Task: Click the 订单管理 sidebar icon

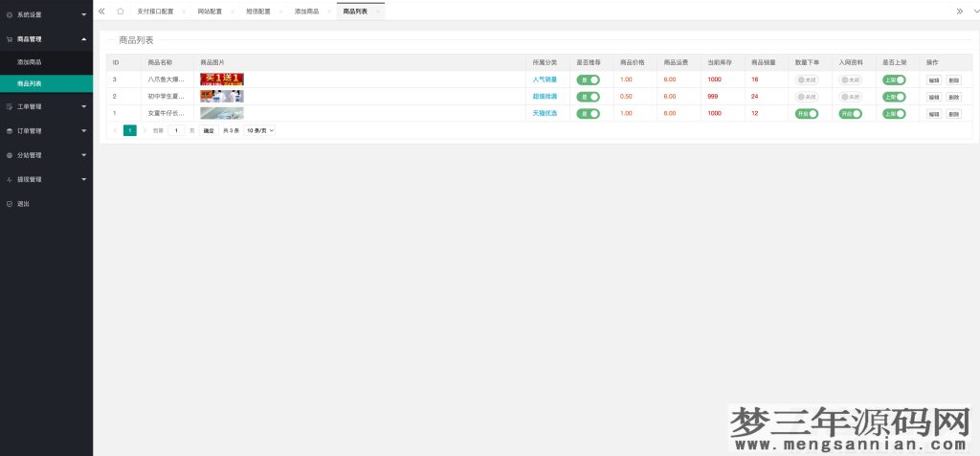Action: coord(10,130)
